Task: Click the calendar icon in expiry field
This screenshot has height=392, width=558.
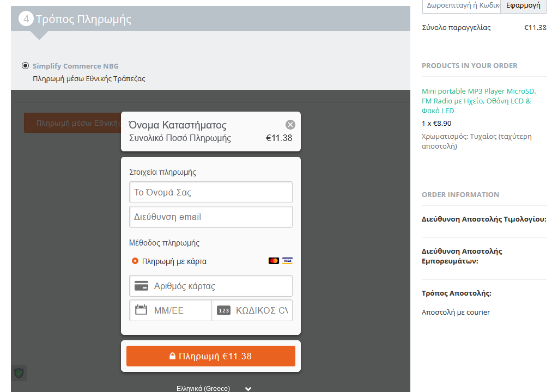Action: click(x=142, y=310)
